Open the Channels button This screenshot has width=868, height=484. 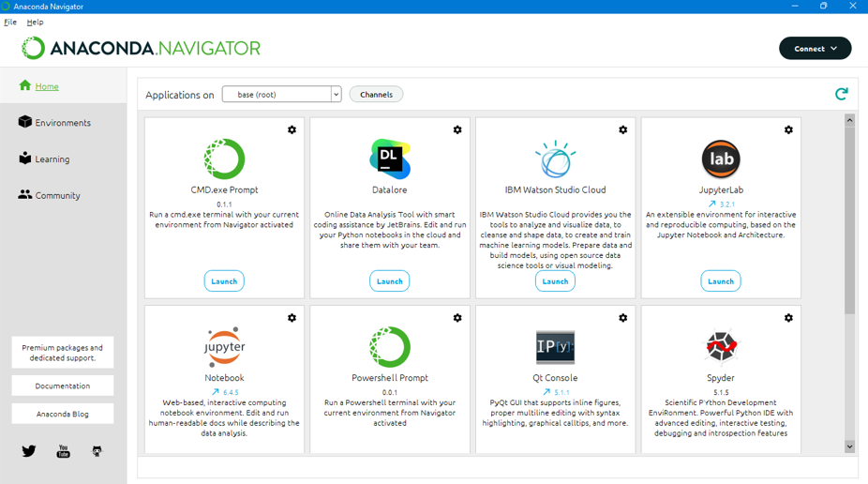pos(377,94)
